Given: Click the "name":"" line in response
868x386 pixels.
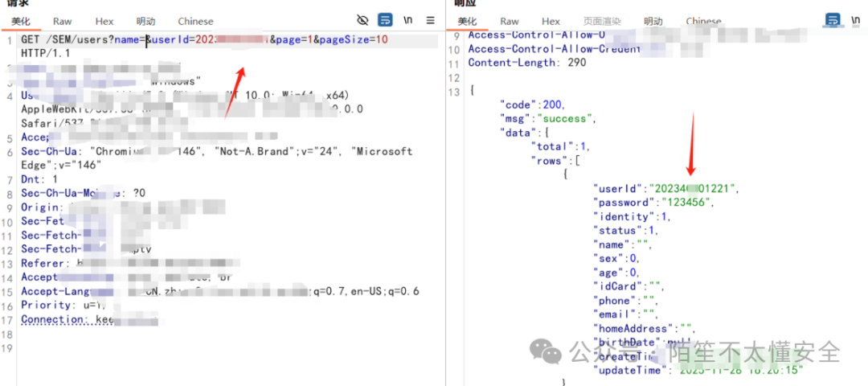Looking at the screenshot, I should (623, 244).
